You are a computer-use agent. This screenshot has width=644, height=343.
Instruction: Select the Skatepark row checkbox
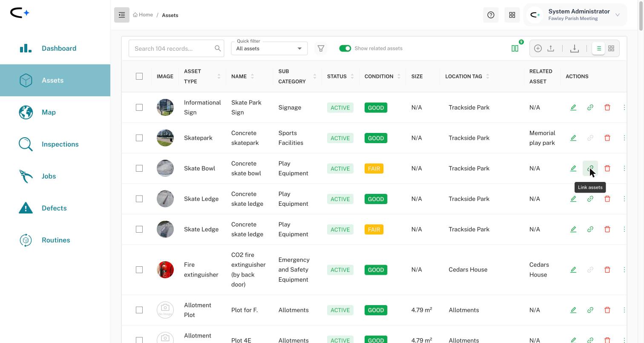(x=139, y=138)
